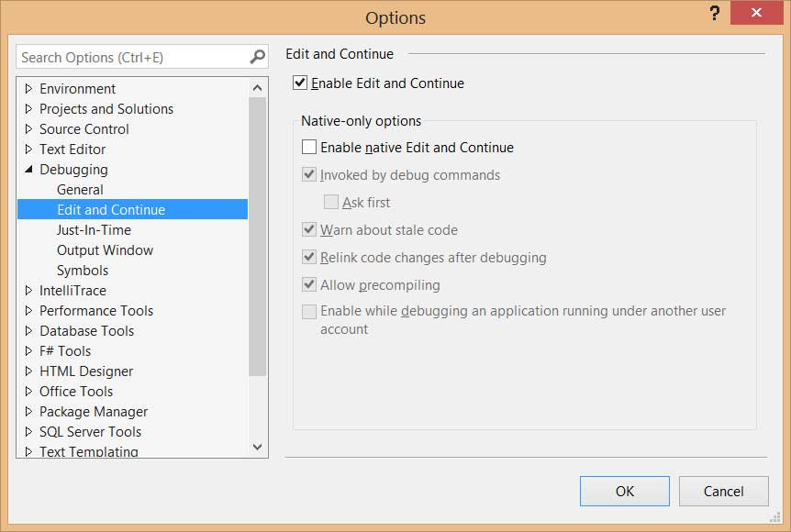Expand the F# Tools node
The width and height of the screenshot is (791, 532).
click(28, 351)
